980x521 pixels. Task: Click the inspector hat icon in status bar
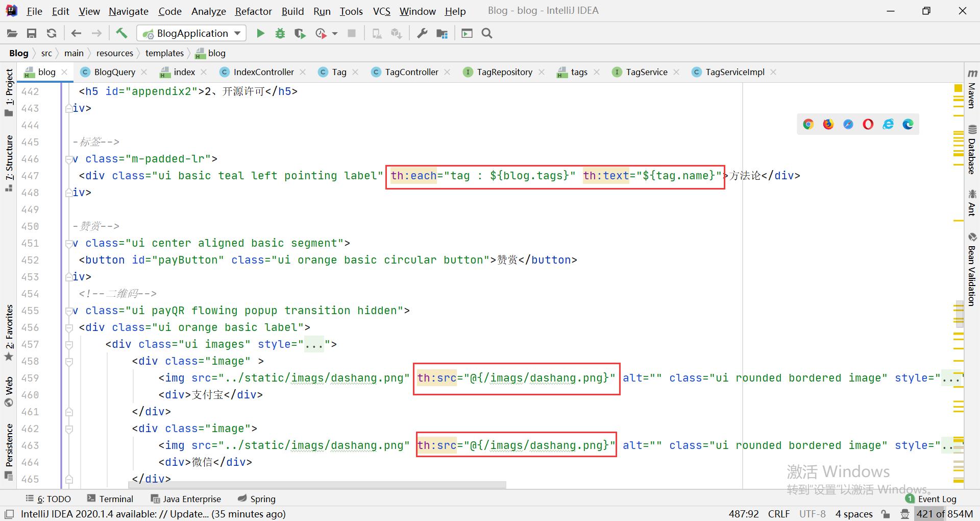[905, 514]
